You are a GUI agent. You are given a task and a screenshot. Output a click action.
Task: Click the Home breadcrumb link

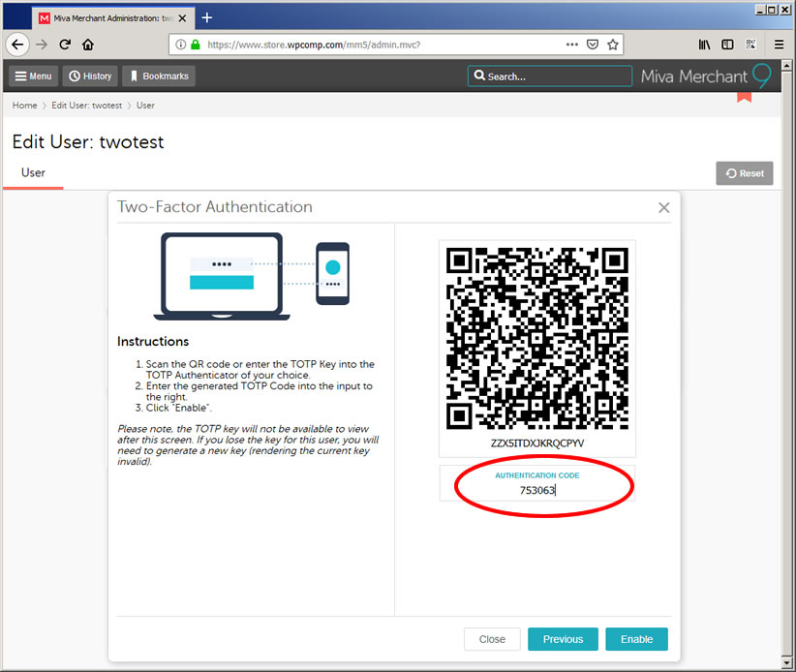point(24,106)
